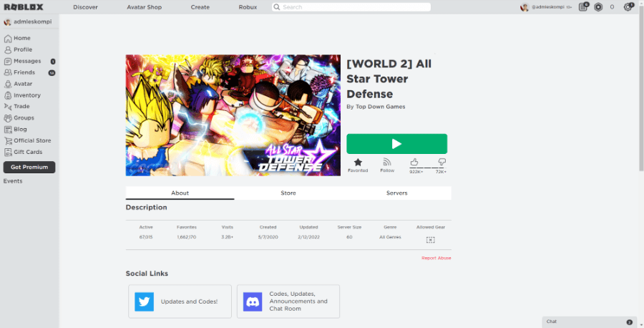
Task: Click Report Abuse link
Action: (436, 258)
